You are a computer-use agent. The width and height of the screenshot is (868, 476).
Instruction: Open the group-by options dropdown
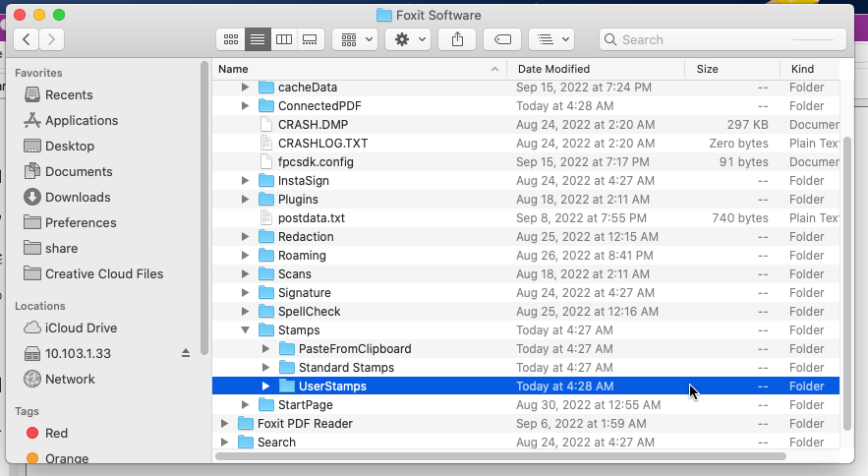tap(355, 39)
